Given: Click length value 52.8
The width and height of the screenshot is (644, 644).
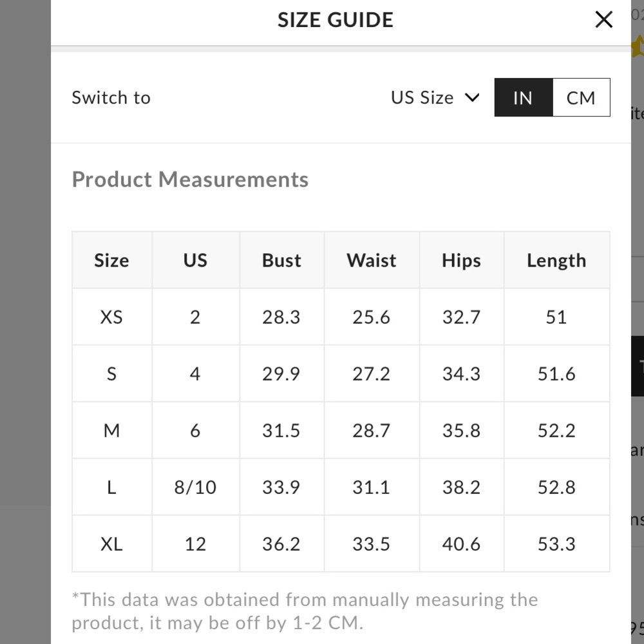Looking at the screenshot, I should click(557, 487).
